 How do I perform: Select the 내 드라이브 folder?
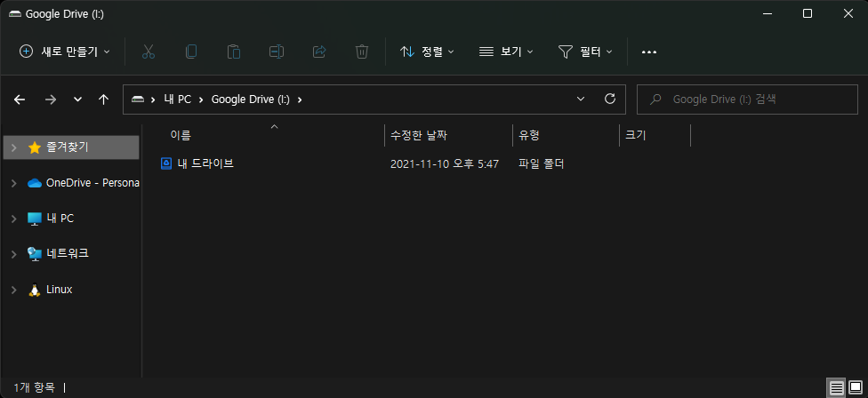pos(205,163)
